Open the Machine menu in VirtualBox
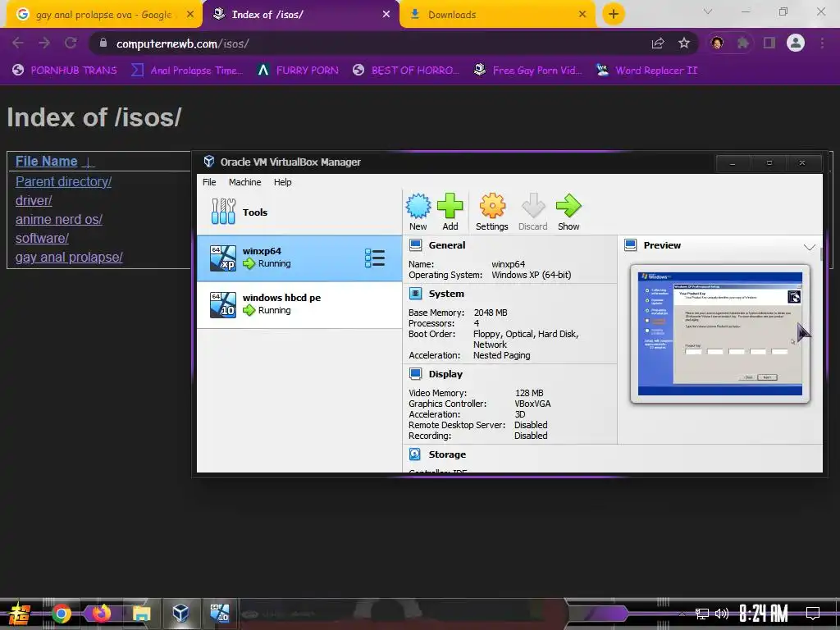Screen dimensions: 840x630 (244, 182)
